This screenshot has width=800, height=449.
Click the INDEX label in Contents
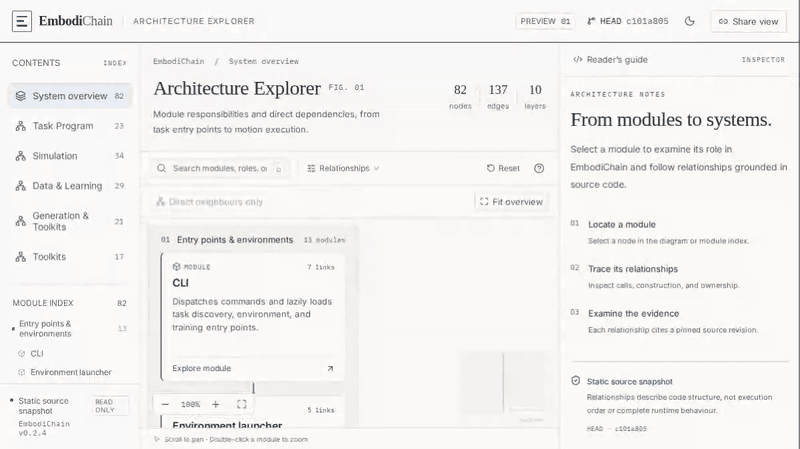(115, 63)
